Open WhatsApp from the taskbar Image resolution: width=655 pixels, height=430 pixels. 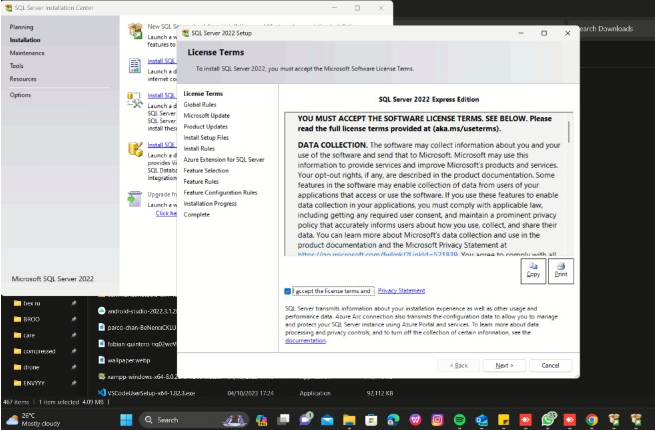[x=548, y=419]
